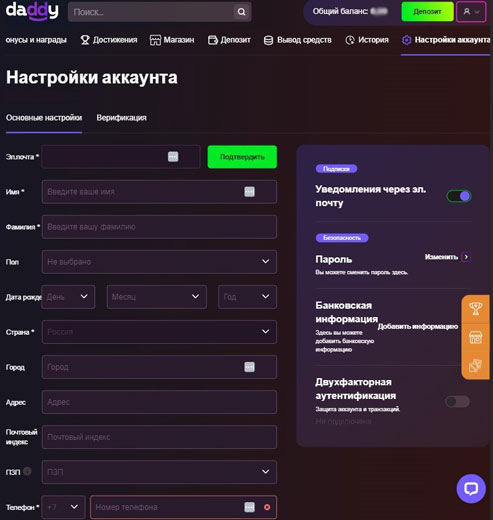
Task: Click the Адрес input field
Action: click(159, 402)
